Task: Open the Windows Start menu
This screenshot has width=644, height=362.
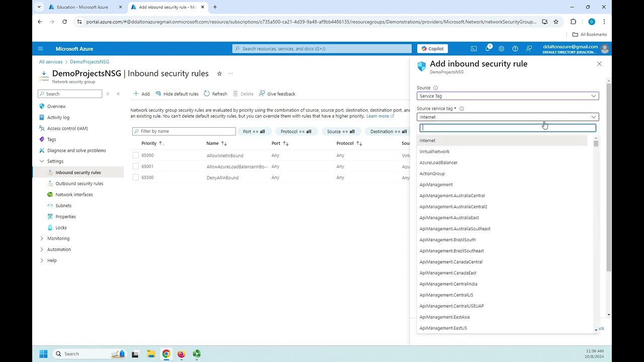Action: coord(43,354)
